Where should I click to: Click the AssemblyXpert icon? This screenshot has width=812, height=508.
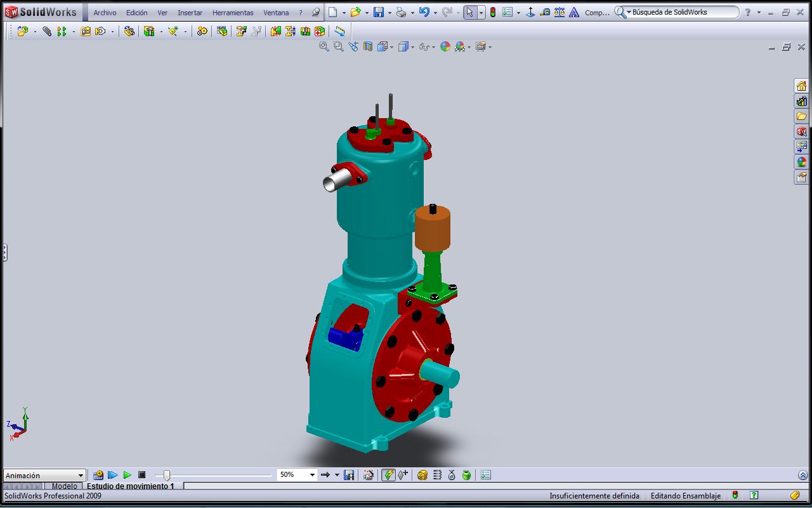(319, 31)
